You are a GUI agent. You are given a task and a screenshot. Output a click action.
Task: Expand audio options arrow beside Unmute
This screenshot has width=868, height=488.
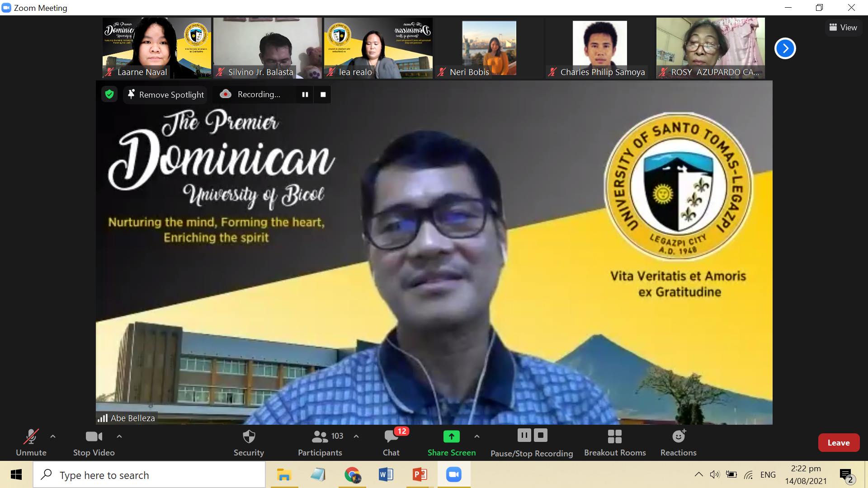pyautogui.click(x=53, y=436)
